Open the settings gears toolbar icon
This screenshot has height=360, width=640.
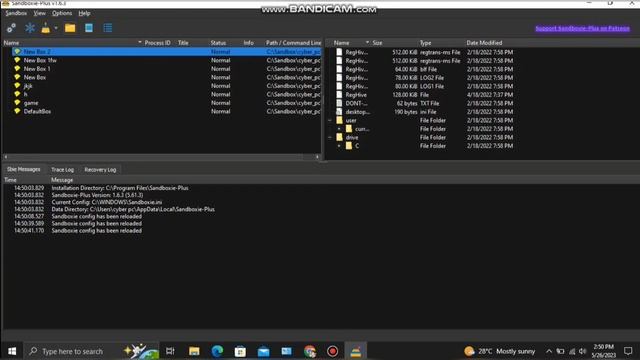(x=11, y=28)
